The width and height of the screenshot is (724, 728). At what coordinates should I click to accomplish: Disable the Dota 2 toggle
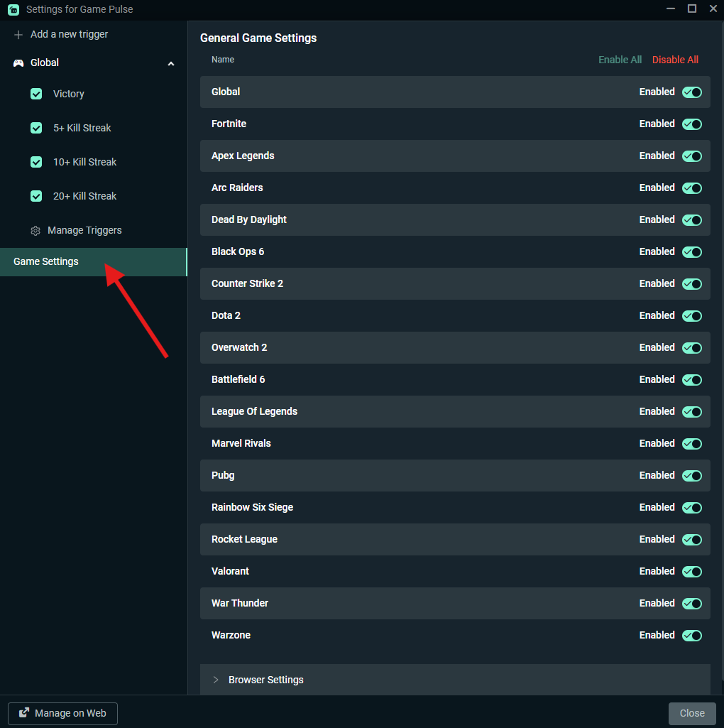(x=691, y=316)
